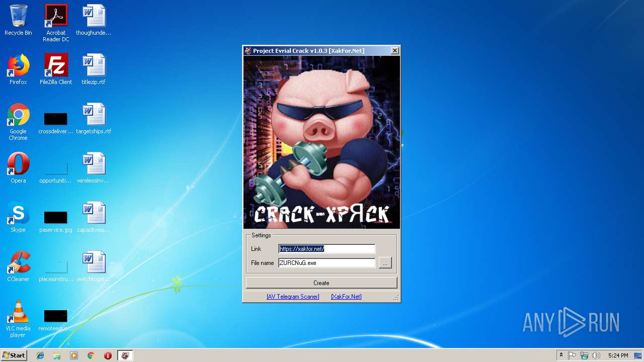Click the Evrial Crack pig taskbar button
Viewport: 644px width, 362px height.
coord(125,355)
